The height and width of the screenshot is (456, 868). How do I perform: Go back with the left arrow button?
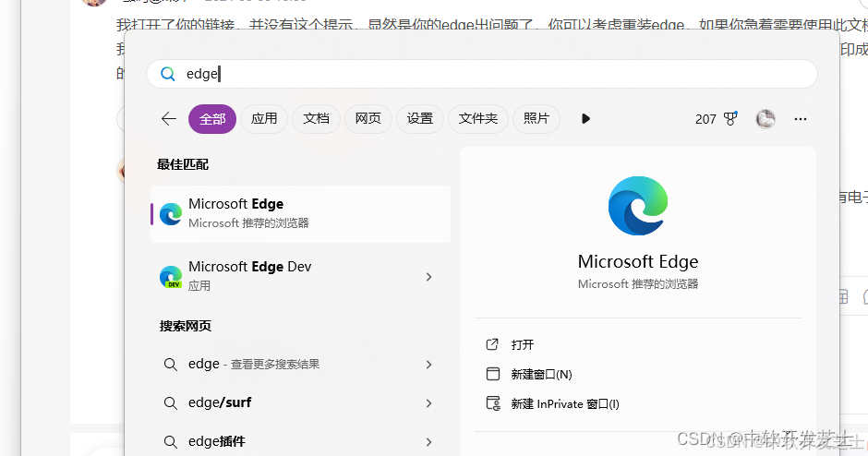(x=168, y=118)
